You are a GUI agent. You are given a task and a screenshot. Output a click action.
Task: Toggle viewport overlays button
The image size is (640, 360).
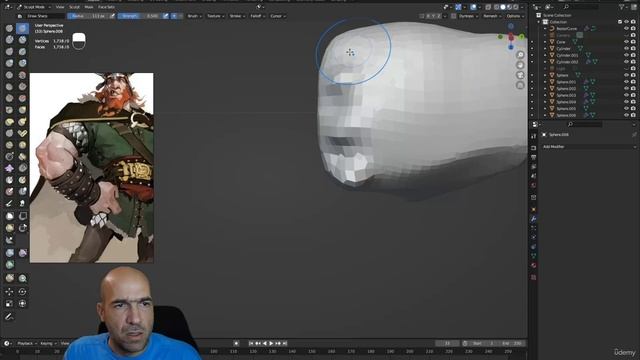click(473, 7)
